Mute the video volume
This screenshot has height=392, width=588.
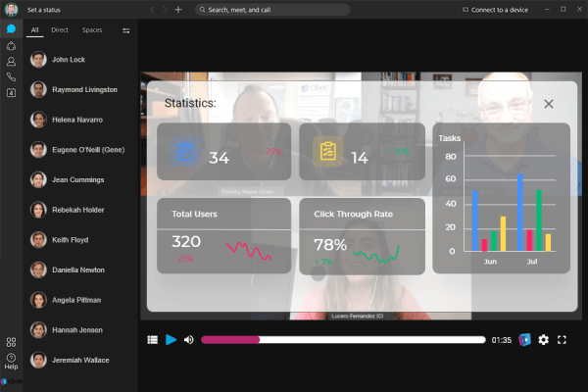(188, 340)
